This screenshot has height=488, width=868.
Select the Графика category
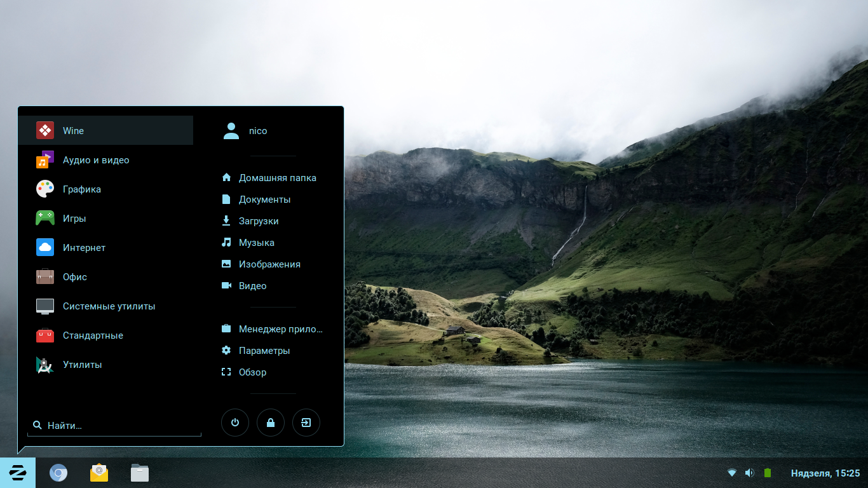point(105,189)
